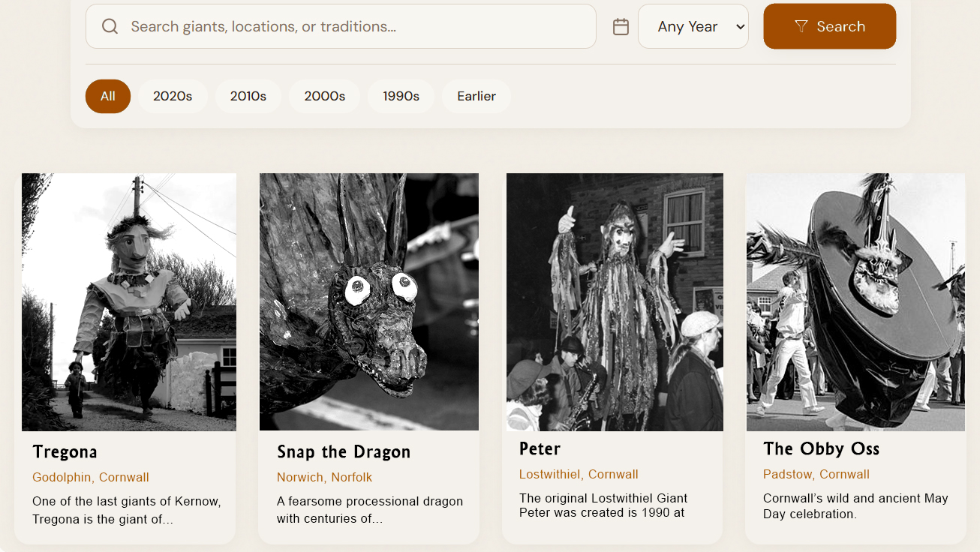Choose the 2000s decade filter
The width and height of the screenshot is (980, 552).
point(324,96)
